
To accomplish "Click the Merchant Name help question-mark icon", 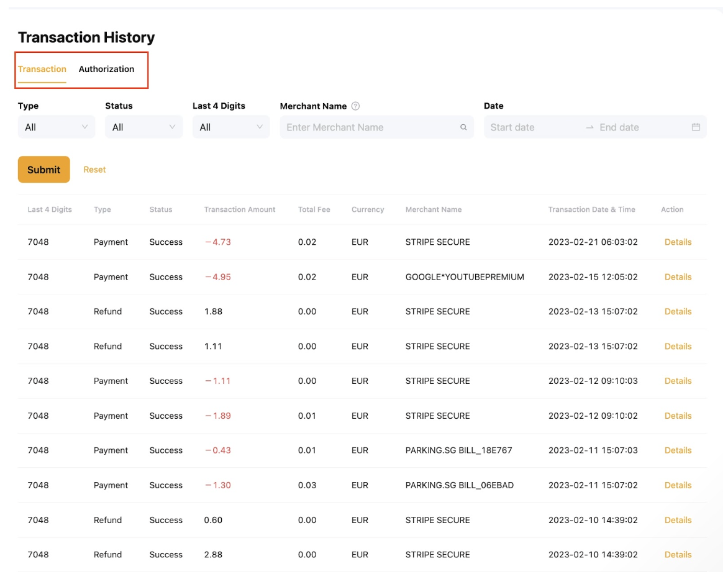I will point(355,106).
